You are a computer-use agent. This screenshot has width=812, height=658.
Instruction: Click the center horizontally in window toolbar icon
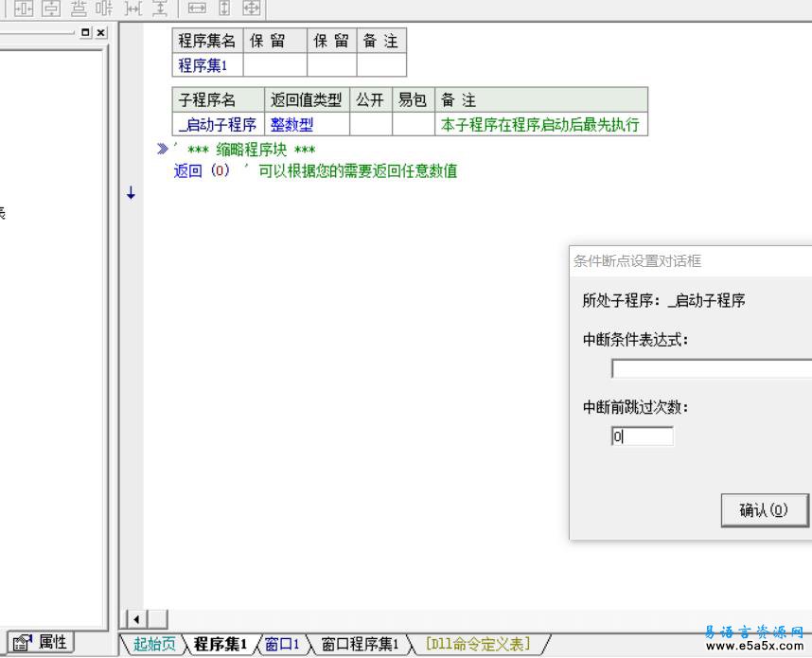point(24,8)
